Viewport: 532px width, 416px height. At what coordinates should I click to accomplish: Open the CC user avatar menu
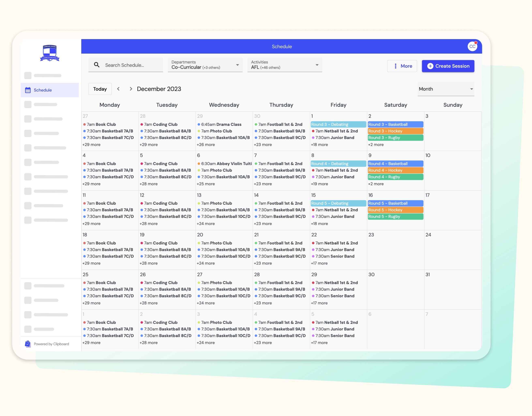472,46
